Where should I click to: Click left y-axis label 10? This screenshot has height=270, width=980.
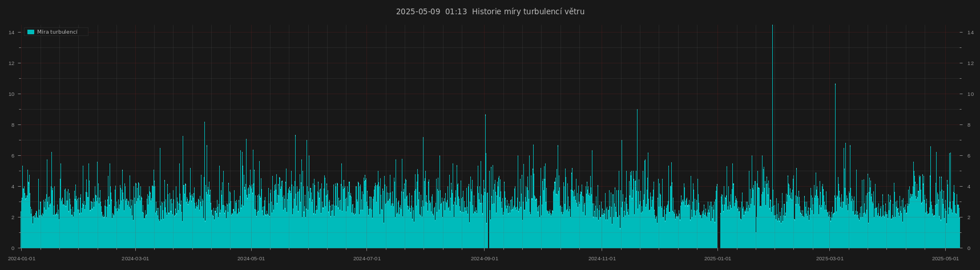[x=11, y=94]
